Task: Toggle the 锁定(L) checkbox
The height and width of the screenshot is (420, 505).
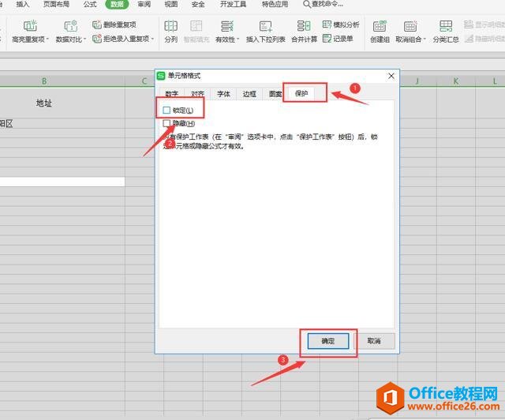Action: (166, 111)
